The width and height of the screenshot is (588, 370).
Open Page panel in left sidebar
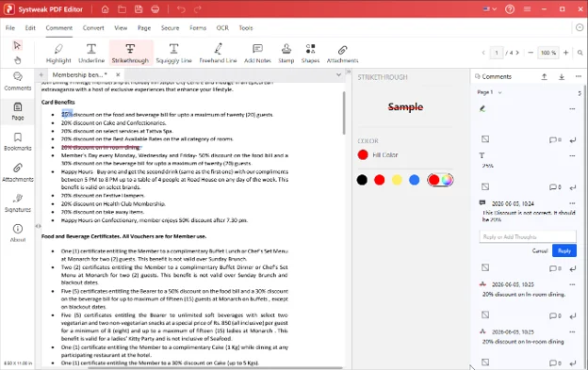click(18, 111)
